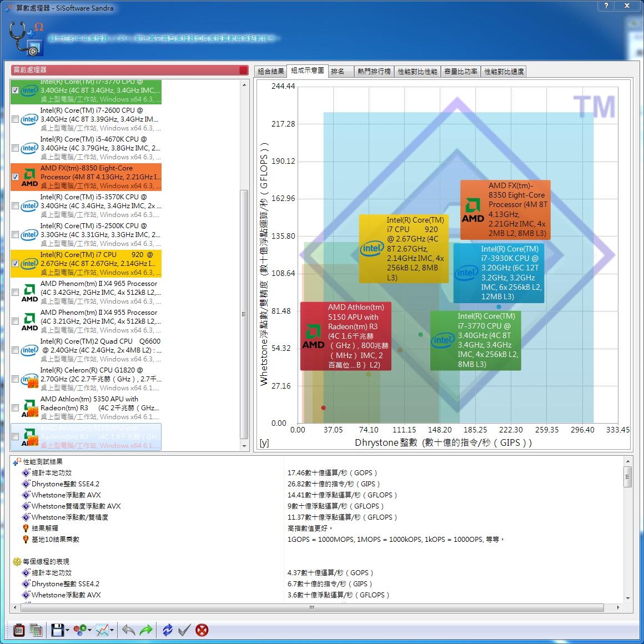
Task: Check the Core i5-4670K CPU checkbox
Action: click(15, 148)
